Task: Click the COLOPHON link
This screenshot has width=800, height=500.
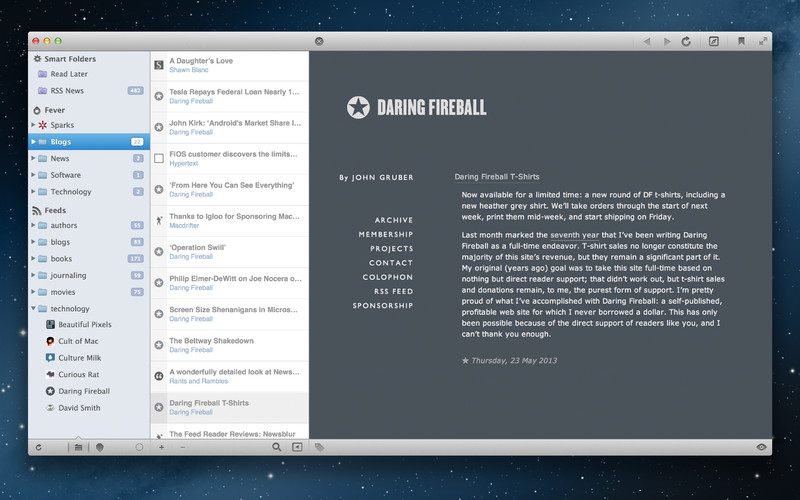Action: click(388, 277)
